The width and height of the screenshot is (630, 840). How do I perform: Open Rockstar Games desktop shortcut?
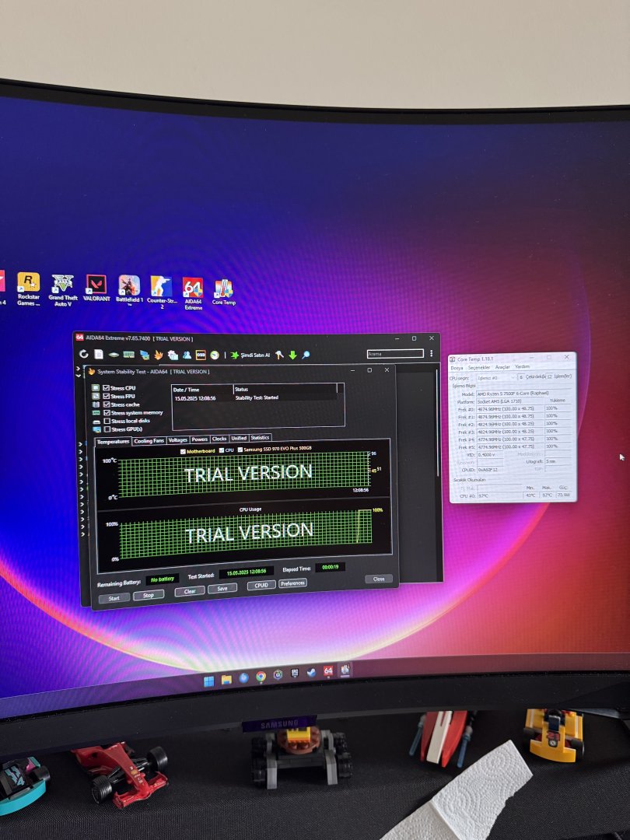[x=29, y=289]
